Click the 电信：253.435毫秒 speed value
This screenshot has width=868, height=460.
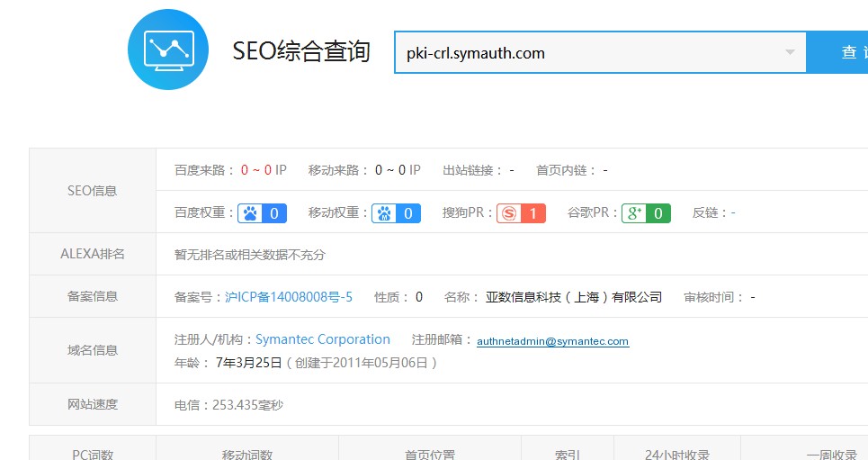coord(228,405)
